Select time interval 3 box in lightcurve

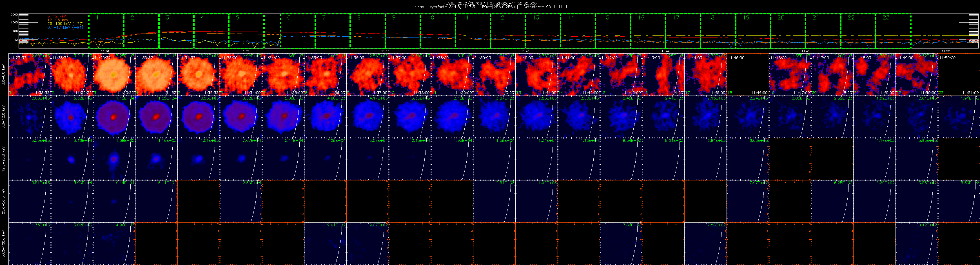[176, 31]
